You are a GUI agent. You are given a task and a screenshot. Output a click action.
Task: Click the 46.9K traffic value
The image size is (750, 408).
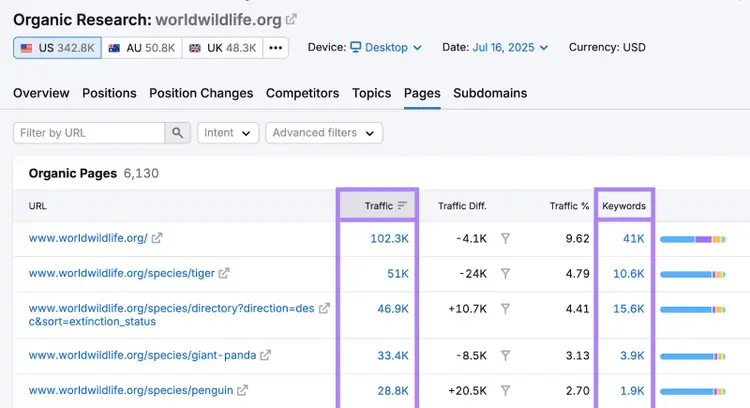point(393,309)
